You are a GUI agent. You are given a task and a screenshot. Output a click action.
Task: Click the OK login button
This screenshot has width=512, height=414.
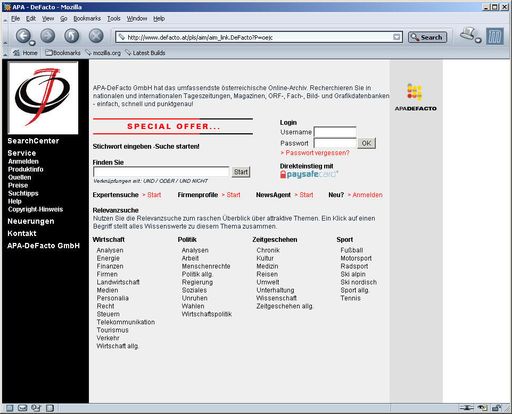pos(367,143)
